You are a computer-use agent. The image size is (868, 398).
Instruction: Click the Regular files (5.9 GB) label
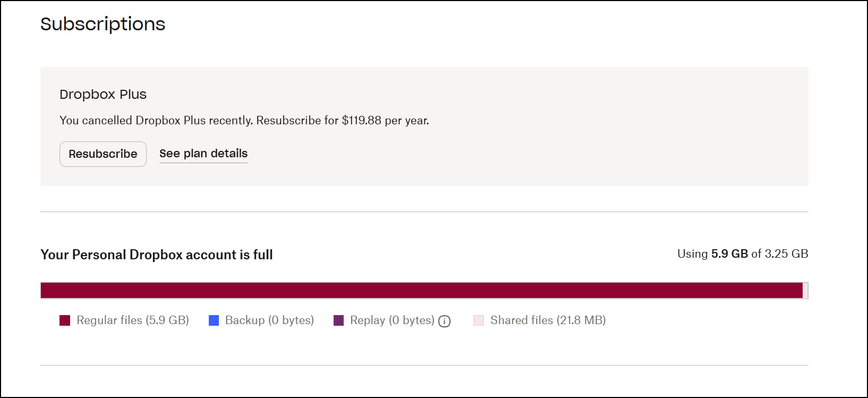point(133,320)
